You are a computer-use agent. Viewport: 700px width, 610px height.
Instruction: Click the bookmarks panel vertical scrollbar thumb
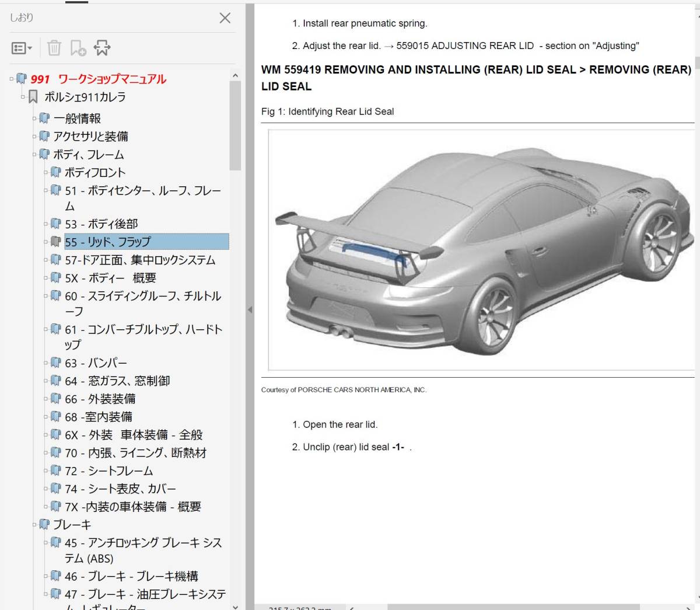(235, 125)
